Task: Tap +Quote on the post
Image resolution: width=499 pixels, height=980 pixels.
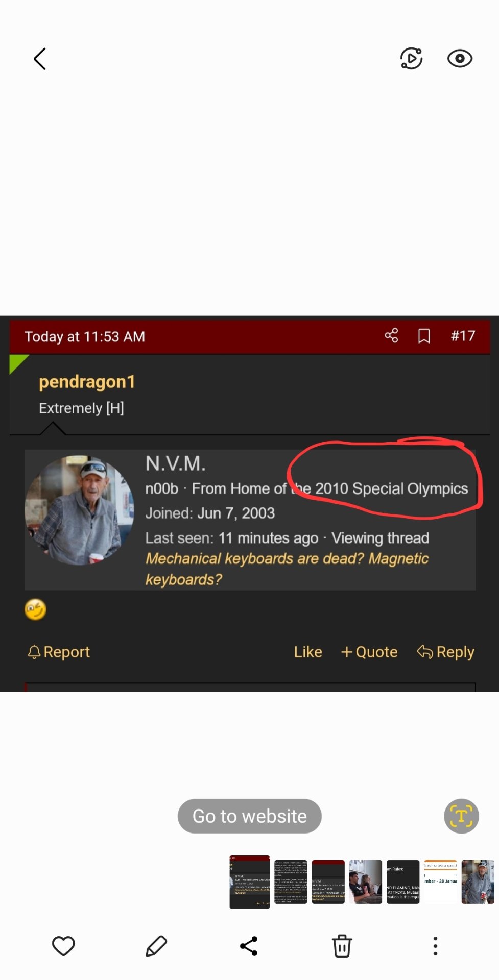Action: tap(369, 652)
